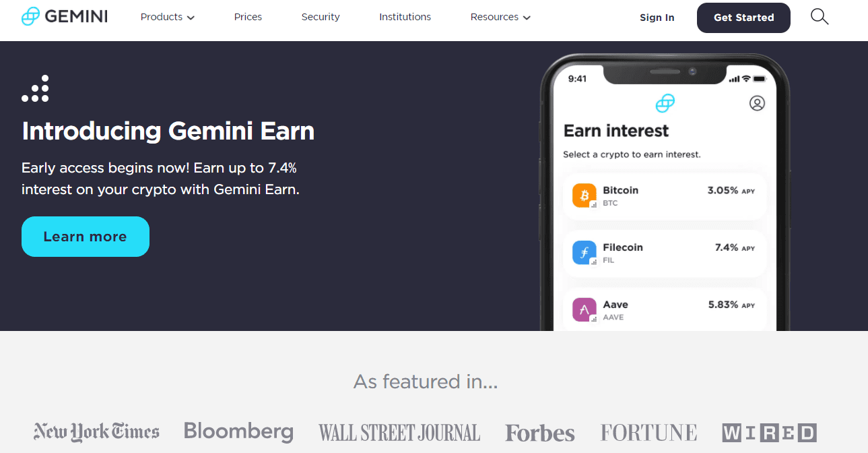Click the account profile icon in the phone preview
The width and height of the screenshot is (868, 453).
(x=757, y=103)
